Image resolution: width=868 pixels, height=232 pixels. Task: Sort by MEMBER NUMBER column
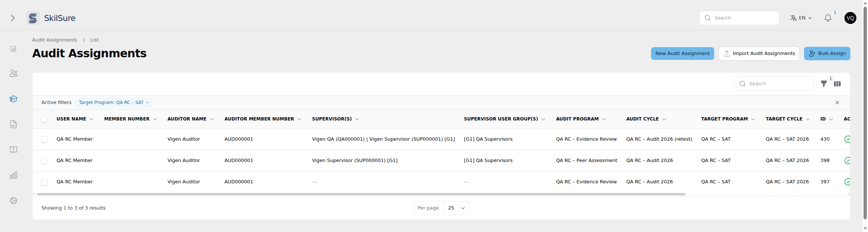(x=131, y=119)
